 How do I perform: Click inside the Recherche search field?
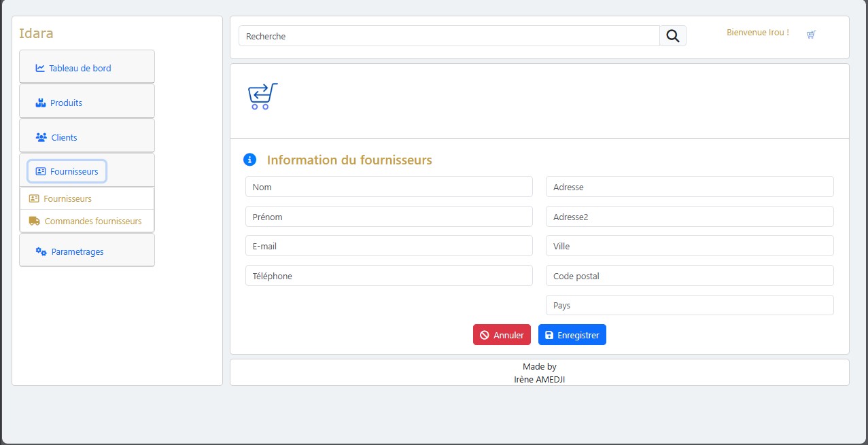[449, 35]
